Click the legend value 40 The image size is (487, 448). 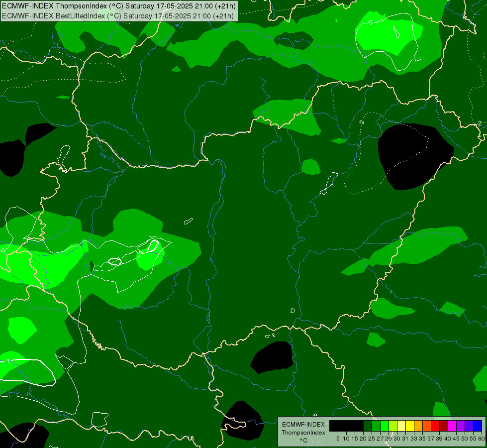[448, 439]
